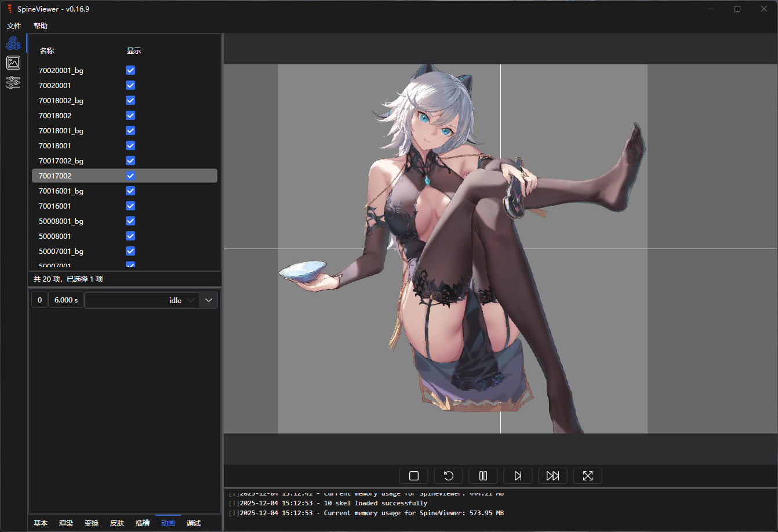Hide the 50008001 skeleton
Viewport: 778px width, 532px height.
coord(130,236)
